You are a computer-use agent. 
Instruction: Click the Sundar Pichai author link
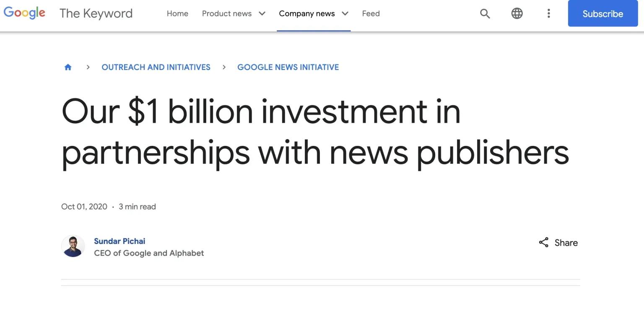[119, 241]
